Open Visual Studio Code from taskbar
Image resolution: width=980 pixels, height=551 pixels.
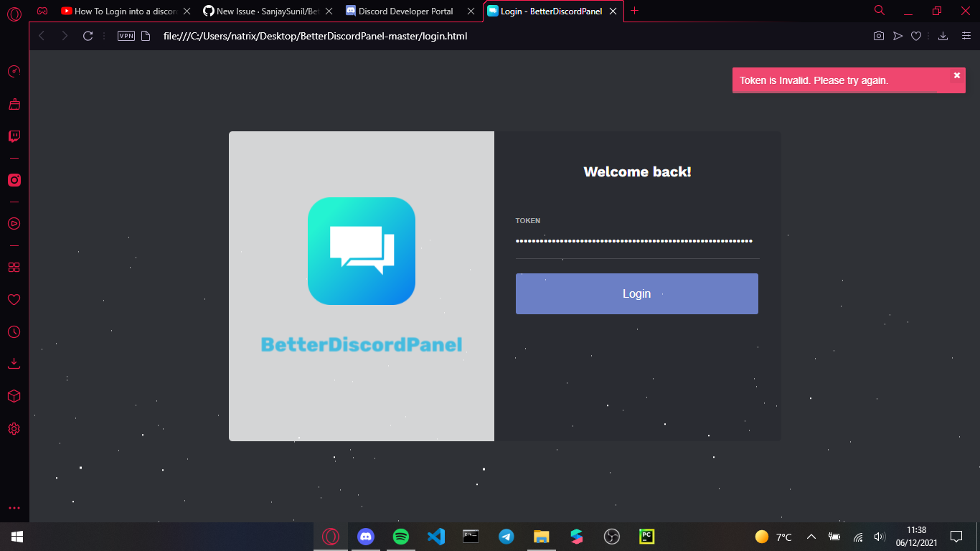click(436, 537)
